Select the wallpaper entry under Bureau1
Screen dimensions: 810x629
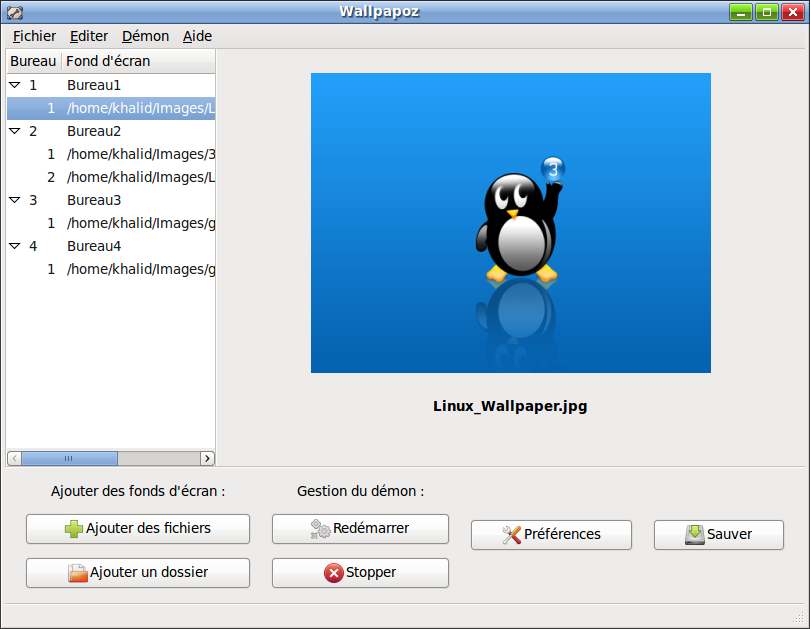111,108
